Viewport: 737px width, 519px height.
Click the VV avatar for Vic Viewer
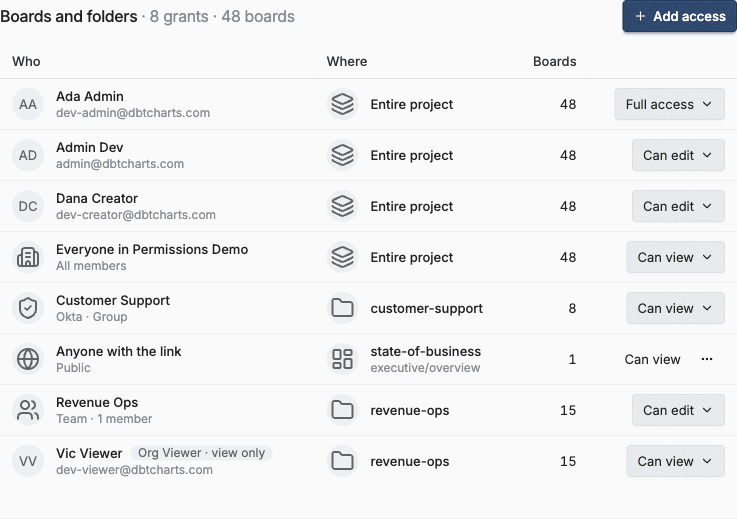pyautogui.click(x=28, y=461)
